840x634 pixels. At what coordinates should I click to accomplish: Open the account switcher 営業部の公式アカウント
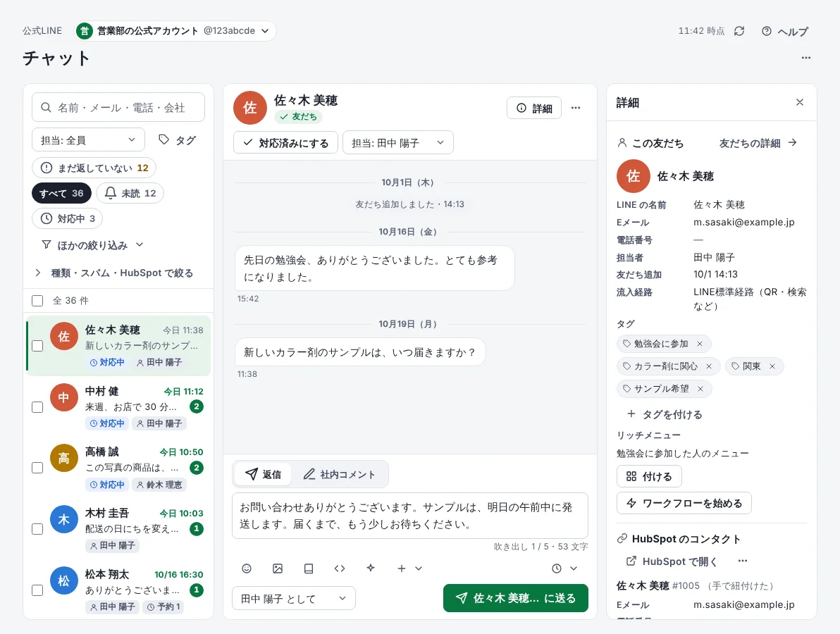click(175, 31)
